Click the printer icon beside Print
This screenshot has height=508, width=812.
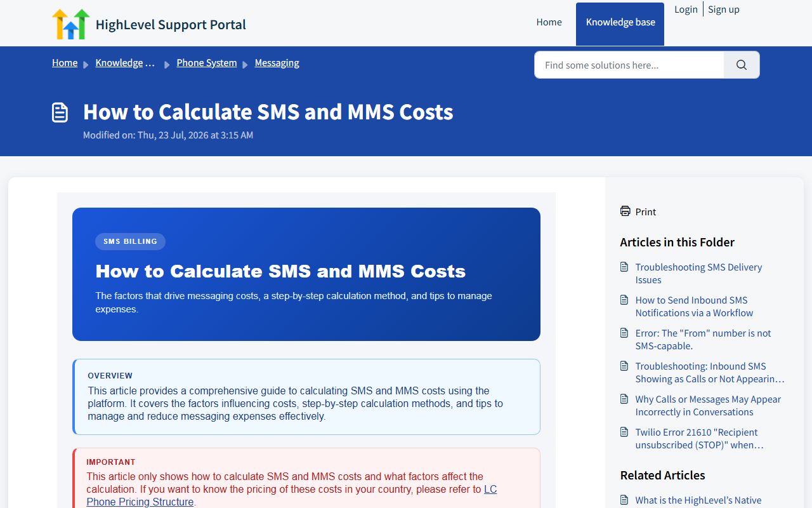click(x=625, y=211)
